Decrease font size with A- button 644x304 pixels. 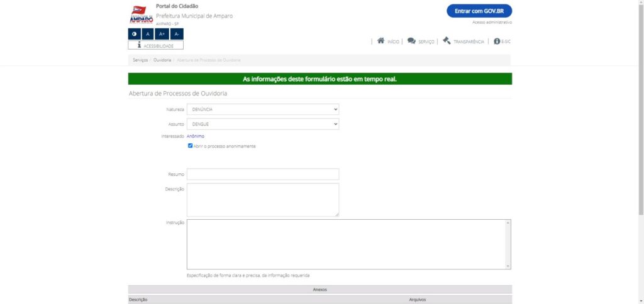pos(177,34)
